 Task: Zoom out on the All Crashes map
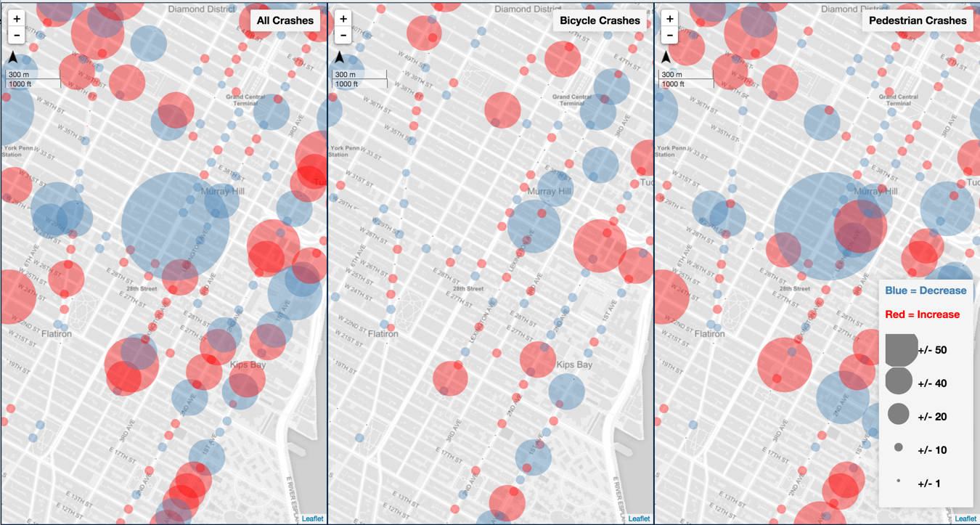(x=17, y=36)
